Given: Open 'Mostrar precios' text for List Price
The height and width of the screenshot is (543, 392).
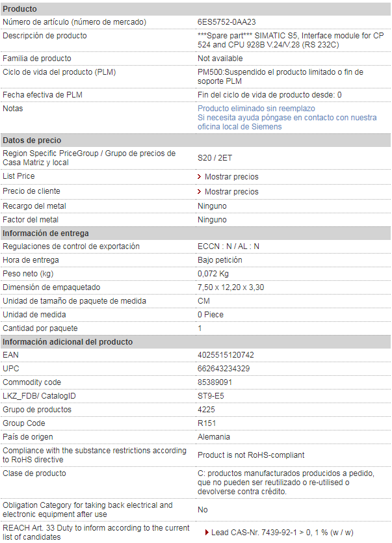Looking at the screenshot, I should click(231, 177).
